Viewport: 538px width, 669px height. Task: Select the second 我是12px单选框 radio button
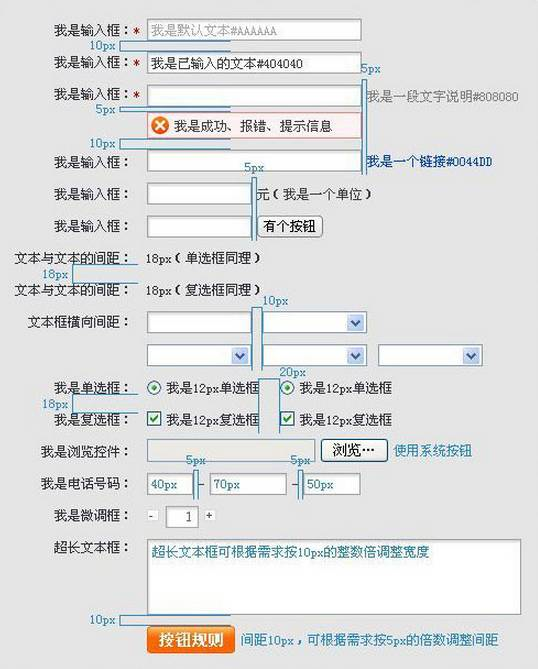coord(287,388)
